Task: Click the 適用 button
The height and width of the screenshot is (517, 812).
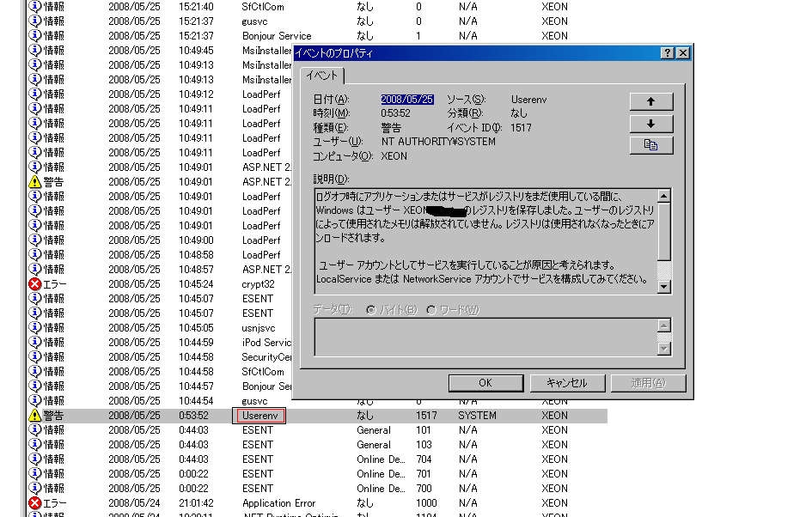Action: [x=649, y=383]
